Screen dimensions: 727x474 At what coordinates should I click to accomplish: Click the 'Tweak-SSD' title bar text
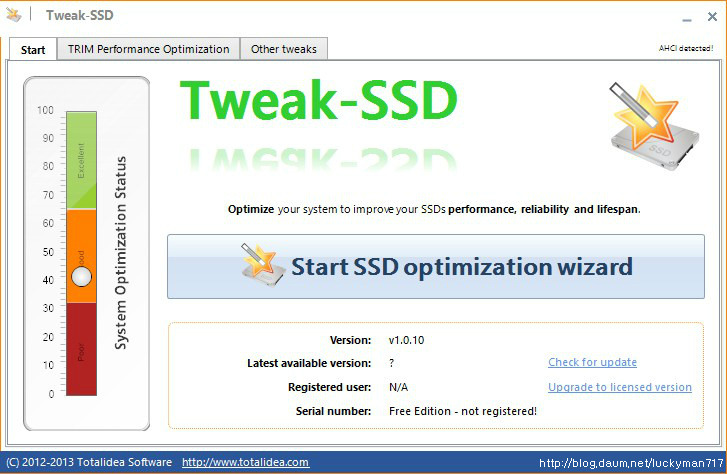click(79, 15)
